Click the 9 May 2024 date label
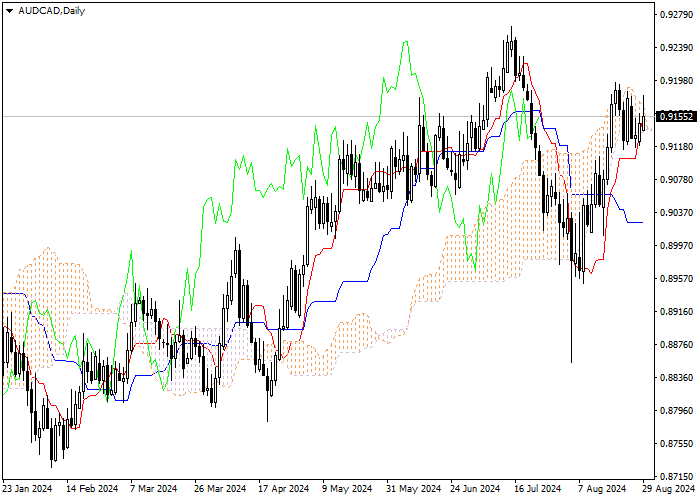The width and height of the screenshot is (700, 500). (347, 489)
